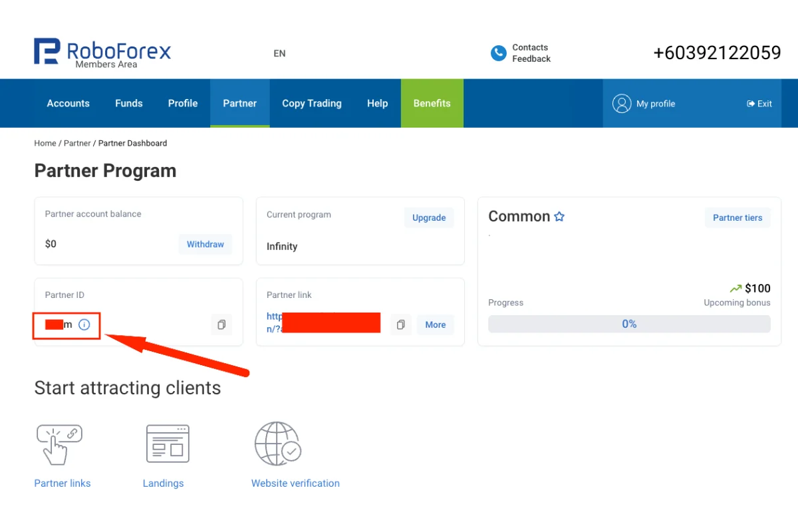Click the Start attracting clients heading
This screenshot has width=798, height=532.
pos(128,388)
